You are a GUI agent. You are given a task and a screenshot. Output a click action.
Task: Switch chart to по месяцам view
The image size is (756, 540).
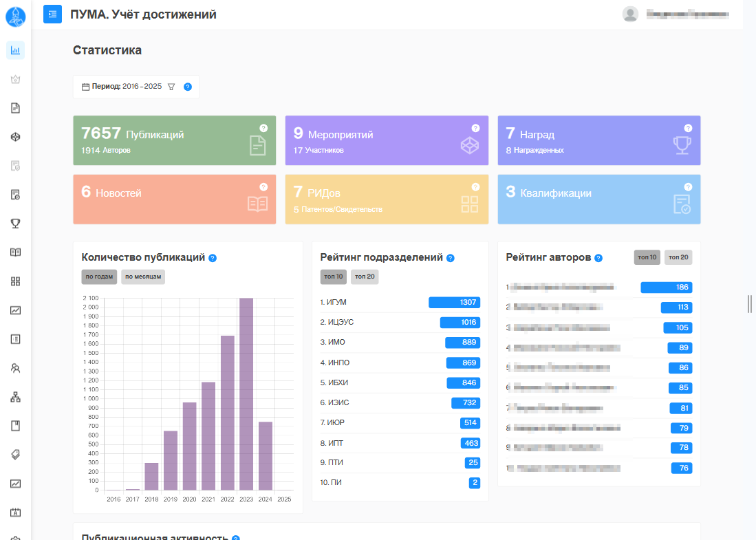pos(143,277)
